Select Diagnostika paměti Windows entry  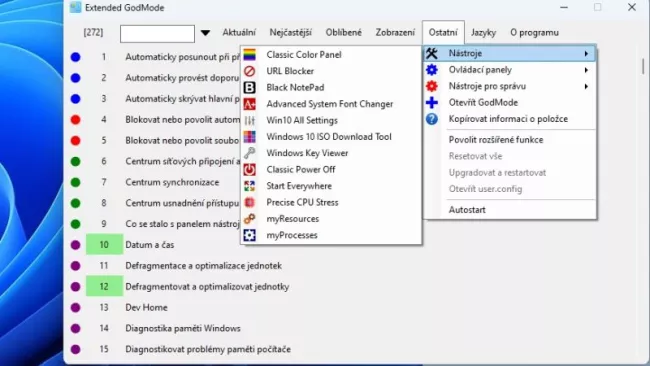click(183, 328)
